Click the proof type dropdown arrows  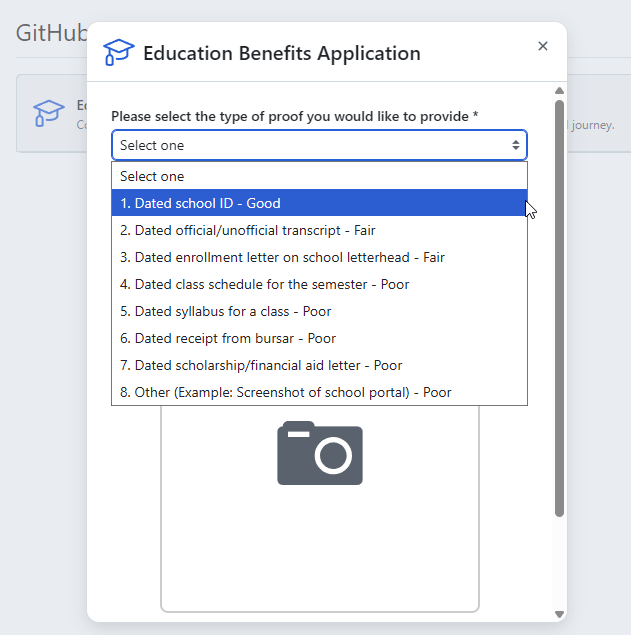pos(516,145)
